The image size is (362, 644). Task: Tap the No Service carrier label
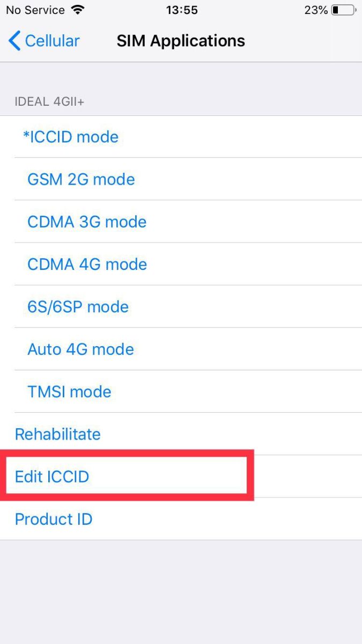(x=35, y=10)
